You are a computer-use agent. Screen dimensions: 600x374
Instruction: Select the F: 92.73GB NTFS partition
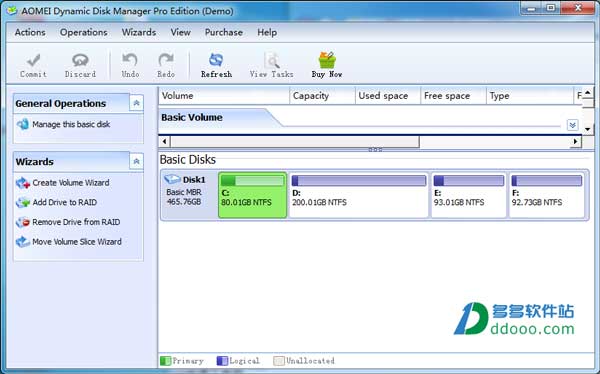tap(547, 195)
